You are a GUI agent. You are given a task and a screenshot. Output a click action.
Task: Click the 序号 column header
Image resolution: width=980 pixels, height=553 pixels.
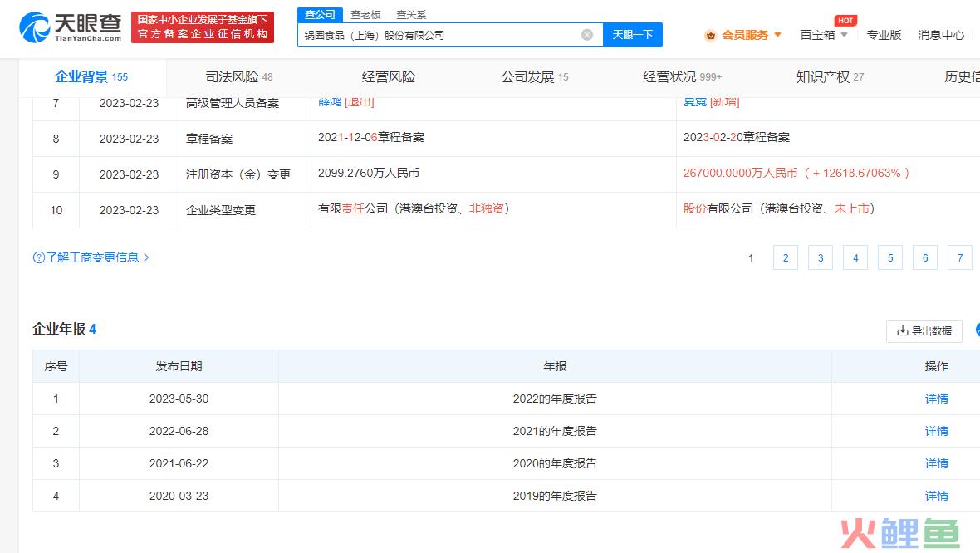[x=56, y=366]
